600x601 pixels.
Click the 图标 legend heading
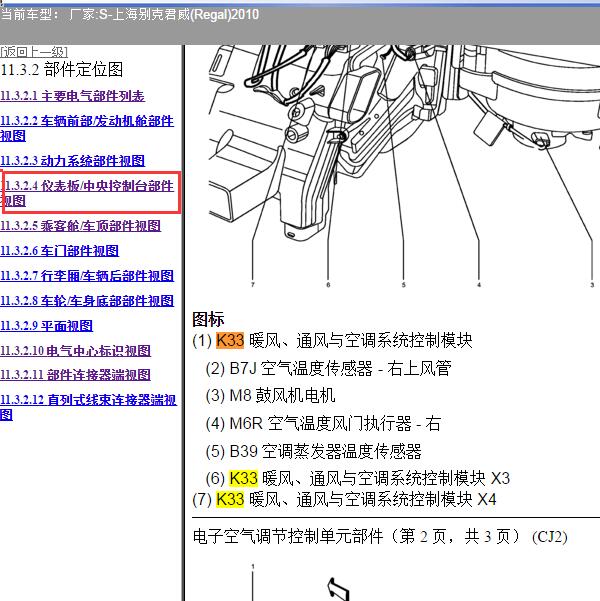208,319
